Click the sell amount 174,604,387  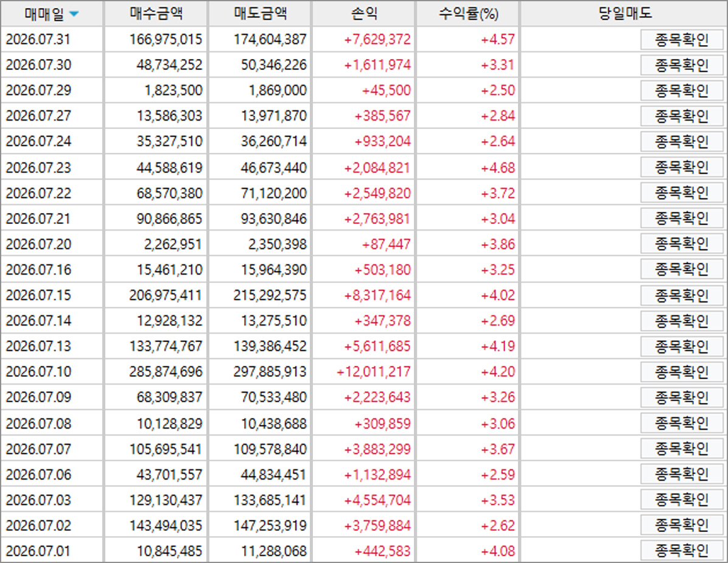pos(270,40)
